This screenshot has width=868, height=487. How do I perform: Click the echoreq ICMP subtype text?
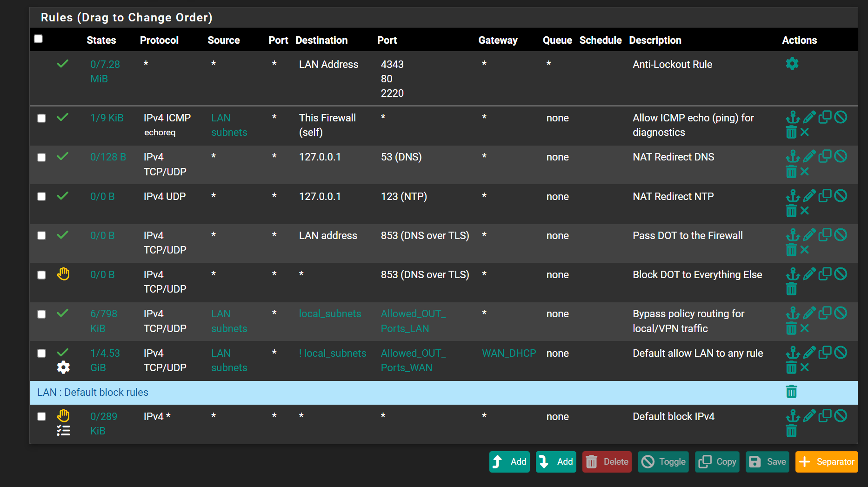(x=160, y=133)
